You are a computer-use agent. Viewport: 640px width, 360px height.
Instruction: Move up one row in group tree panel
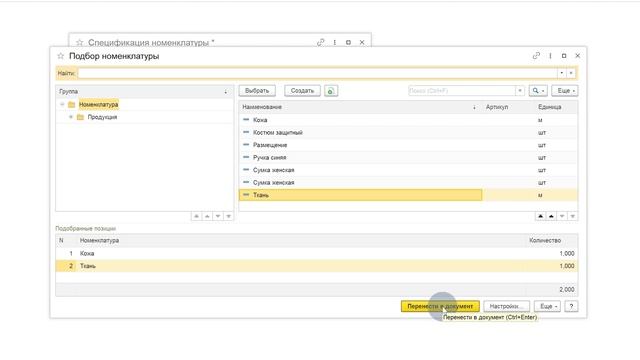point(207,216)
